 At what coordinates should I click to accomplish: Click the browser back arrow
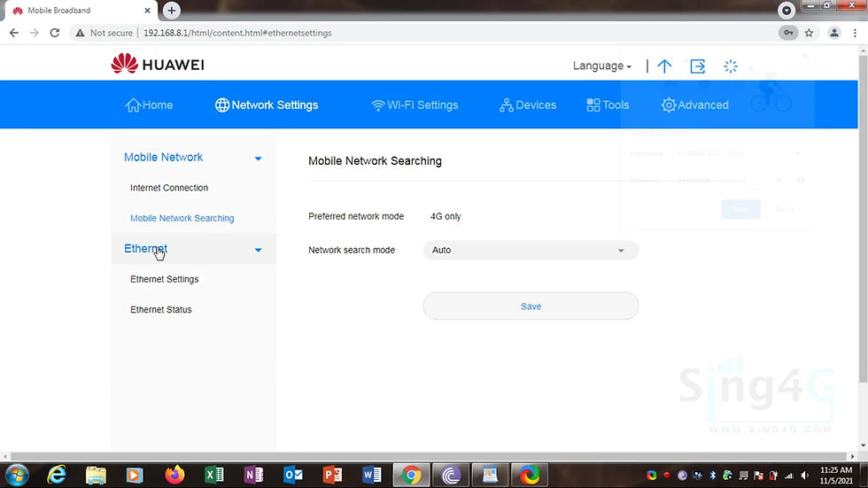(x=14, y=33)
